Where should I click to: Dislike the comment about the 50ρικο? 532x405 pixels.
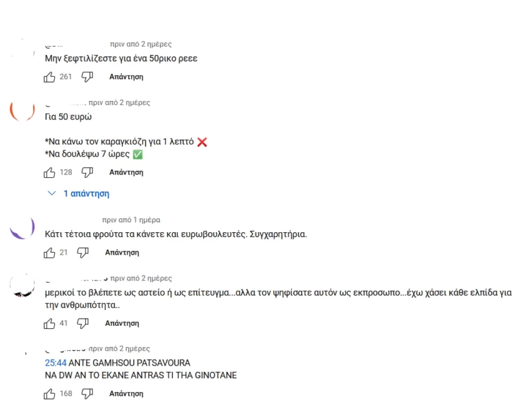[87, 77]
